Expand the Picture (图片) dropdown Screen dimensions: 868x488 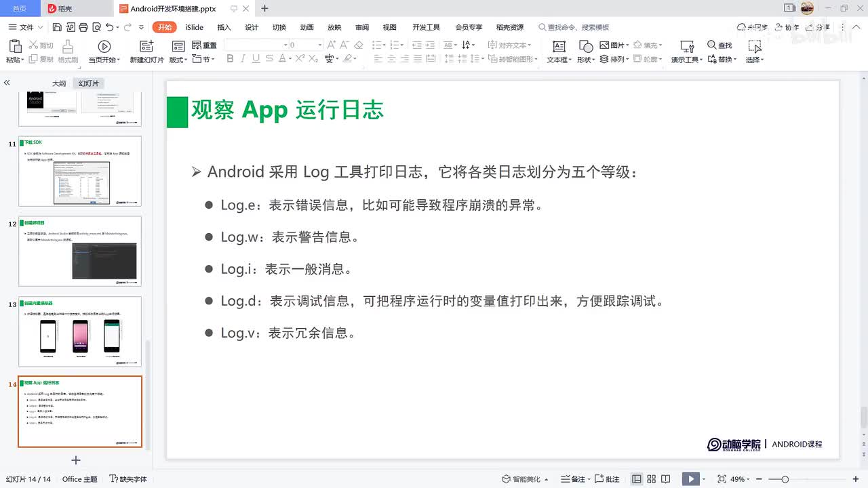(629, 45)
